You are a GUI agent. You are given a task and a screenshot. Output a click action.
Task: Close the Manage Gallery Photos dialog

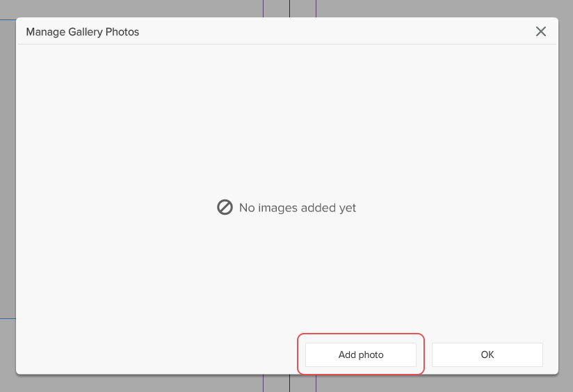tap(541, 31)
